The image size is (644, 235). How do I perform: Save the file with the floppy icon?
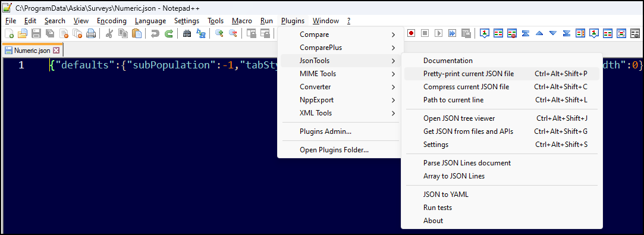36,34
